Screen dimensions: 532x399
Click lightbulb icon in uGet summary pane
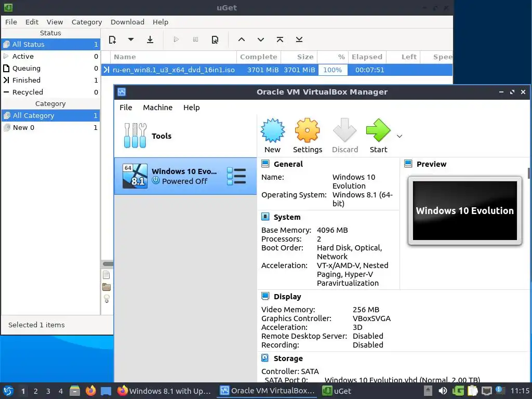[x=107, y=299]
